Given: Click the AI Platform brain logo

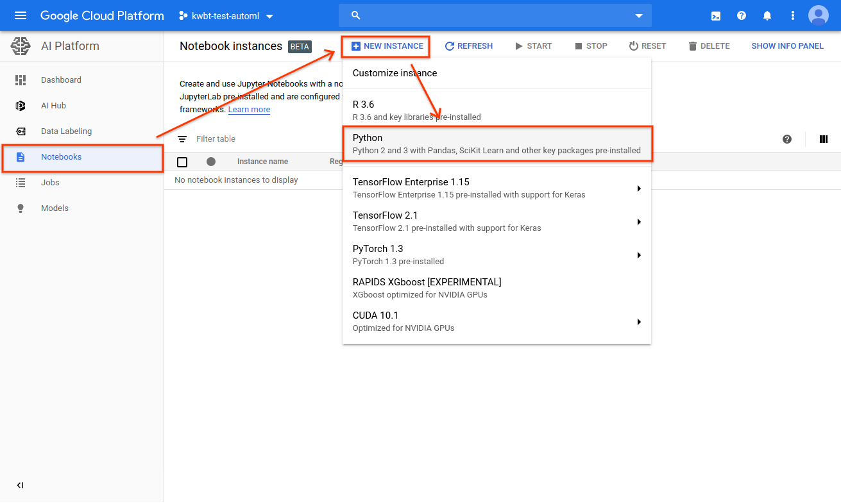Looking at the screenshot, I should click(21, 46).
